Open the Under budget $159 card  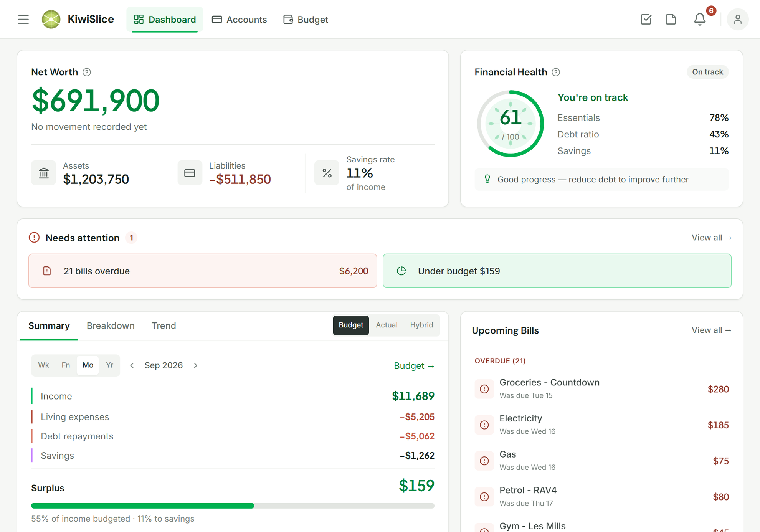tap(557, 271)
